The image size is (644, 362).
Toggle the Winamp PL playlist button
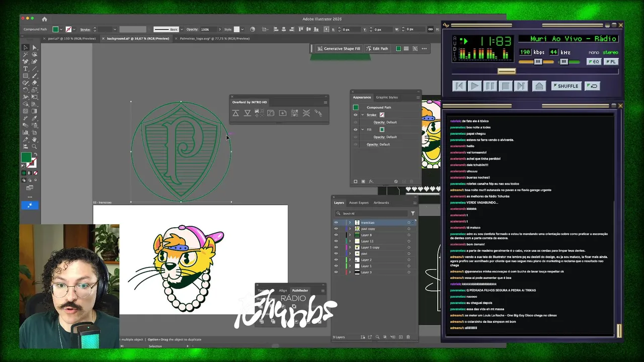coord(611,62)
